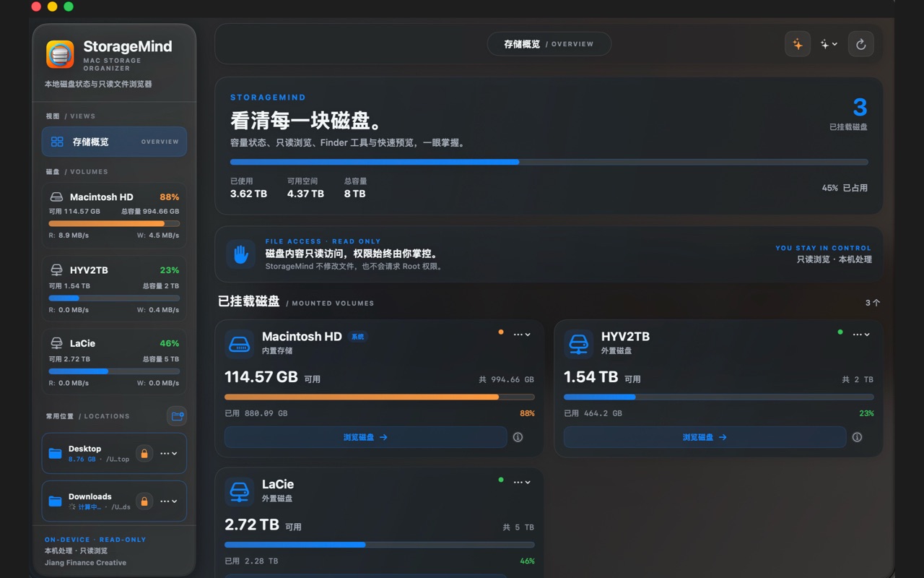Viewport: 924px width, 578px height.
Task: Open the more menu on the Macintosh HD card
Action: click(522, 335)
